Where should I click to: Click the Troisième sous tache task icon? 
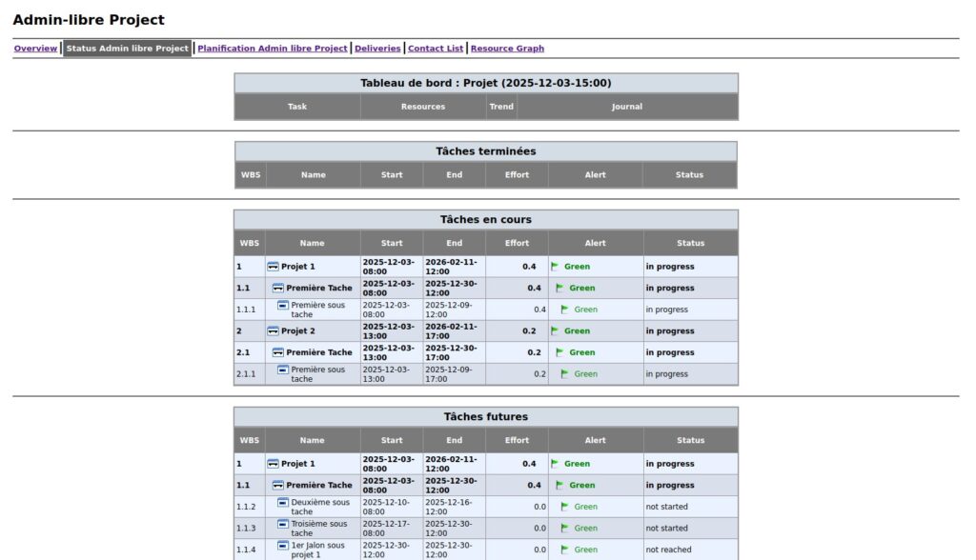[x=283, y=524]
